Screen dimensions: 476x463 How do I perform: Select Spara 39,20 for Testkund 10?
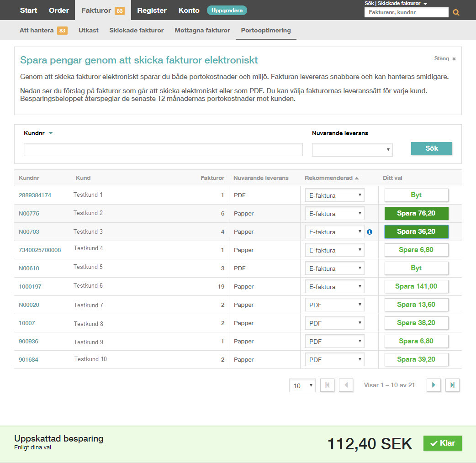coord(416,359)
